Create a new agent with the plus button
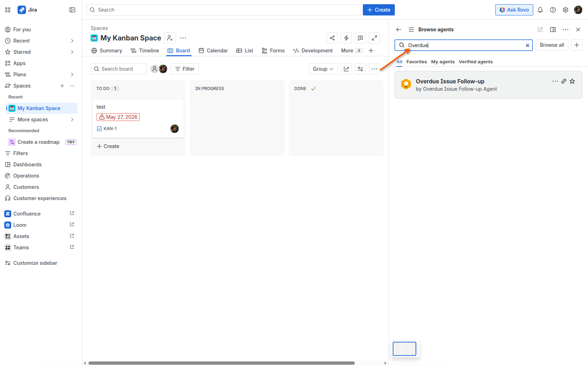588x365 pixels. coord(577,45)
